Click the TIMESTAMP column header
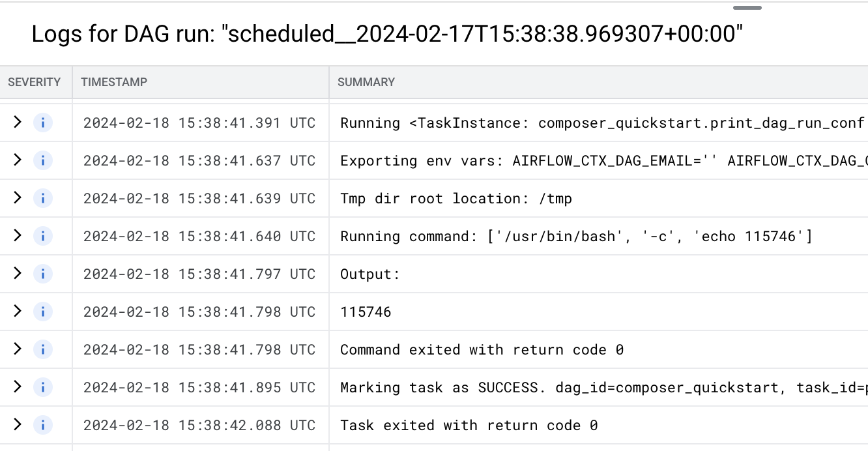The image size is (868, 451). tap(114, 82)
